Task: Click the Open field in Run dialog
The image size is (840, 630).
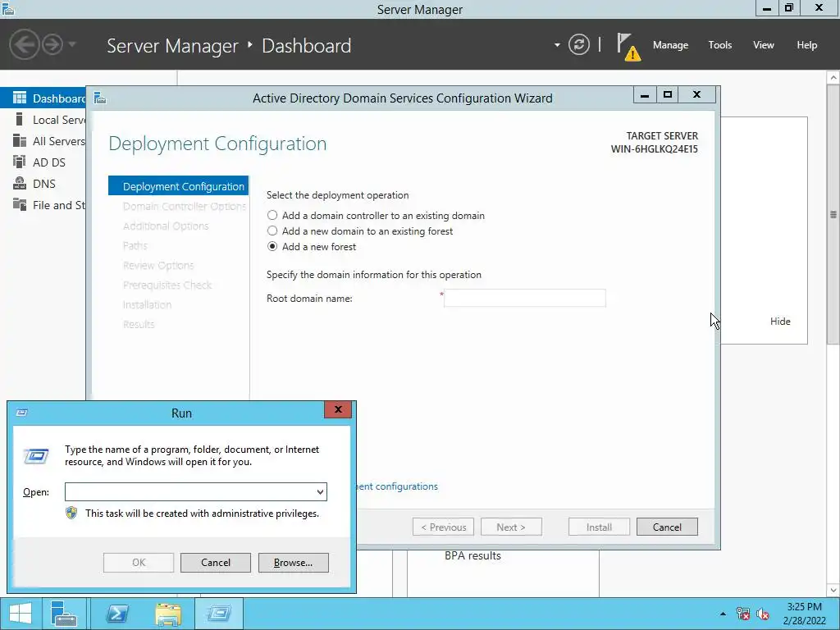Action: point(189,492)
